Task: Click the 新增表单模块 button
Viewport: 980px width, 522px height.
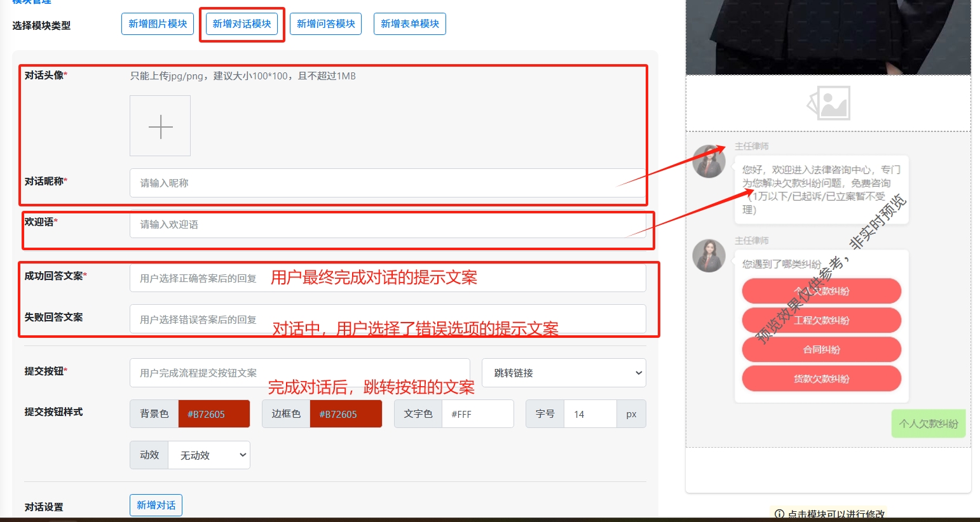Action: tap(410, 24)
